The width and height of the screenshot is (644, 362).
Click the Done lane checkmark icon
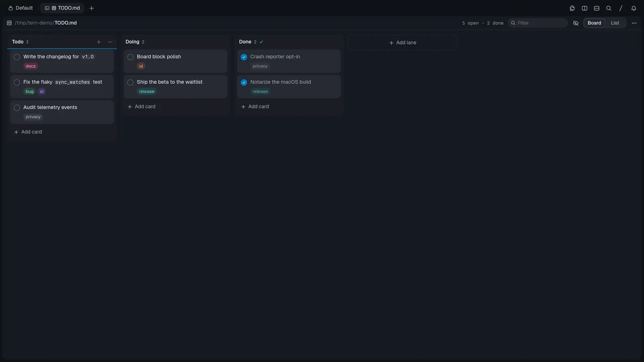pyautogui.click(x=261, y=42)
